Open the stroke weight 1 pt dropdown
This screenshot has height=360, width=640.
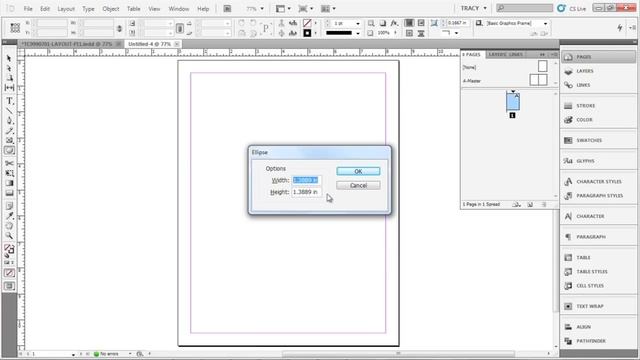tap(358, 24)
